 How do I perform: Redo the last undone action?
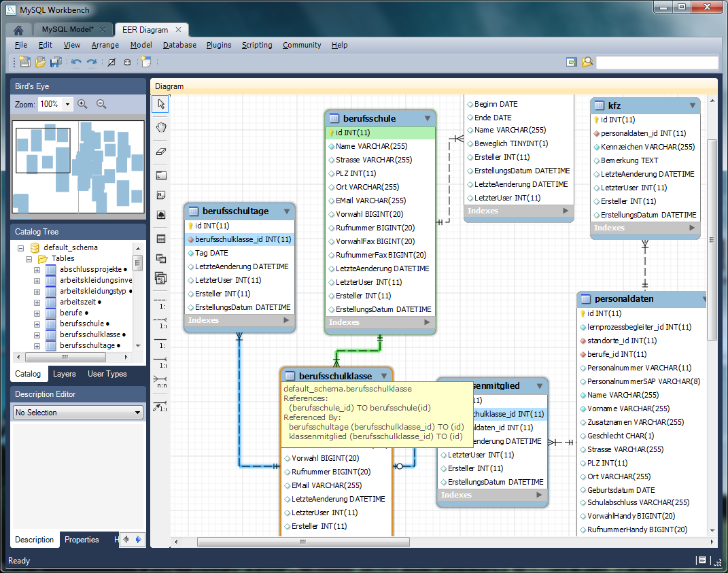click(92, 62)
